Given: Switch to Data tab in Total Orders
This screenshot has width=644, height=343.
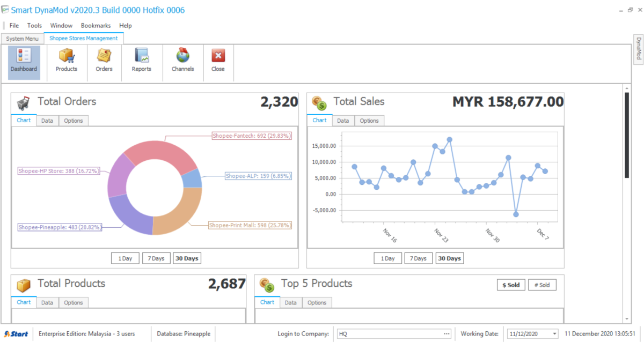Looking at the screenshot, I should 47,121.
